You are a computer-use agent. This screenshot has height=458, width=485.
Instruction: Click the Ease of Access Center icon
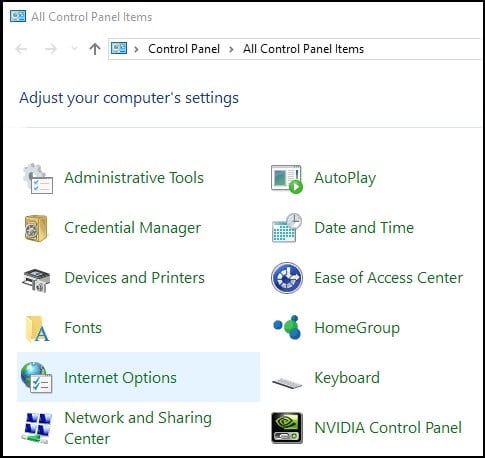pos(287,278)
